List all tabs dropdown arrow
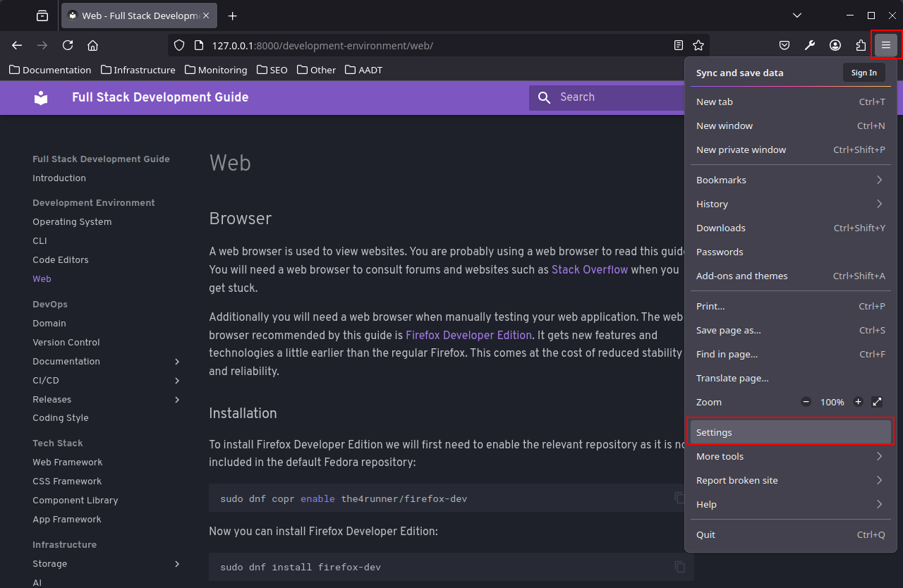903x588 pixels. click(x=797, y=16)
